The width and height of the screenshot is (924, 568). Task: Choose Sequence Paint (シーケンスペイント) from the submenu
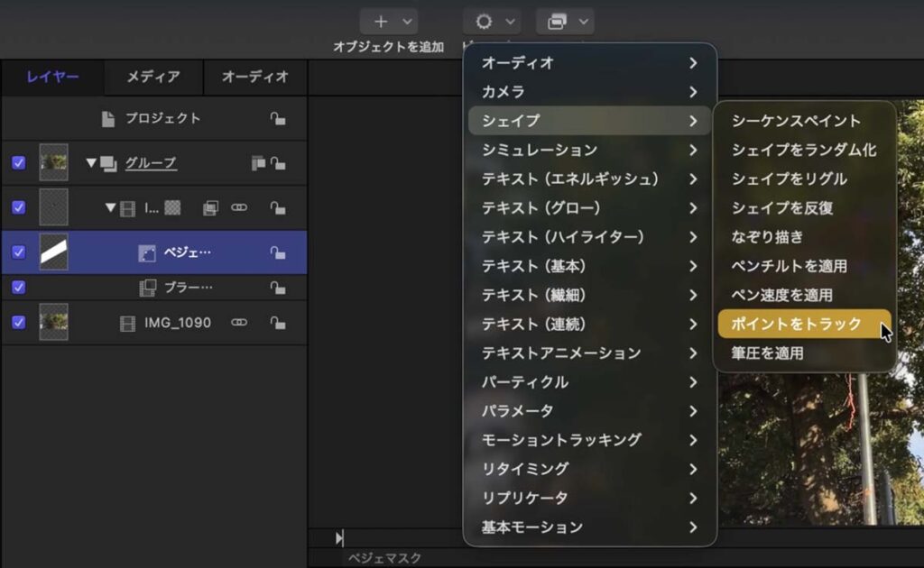coord(796,121)
